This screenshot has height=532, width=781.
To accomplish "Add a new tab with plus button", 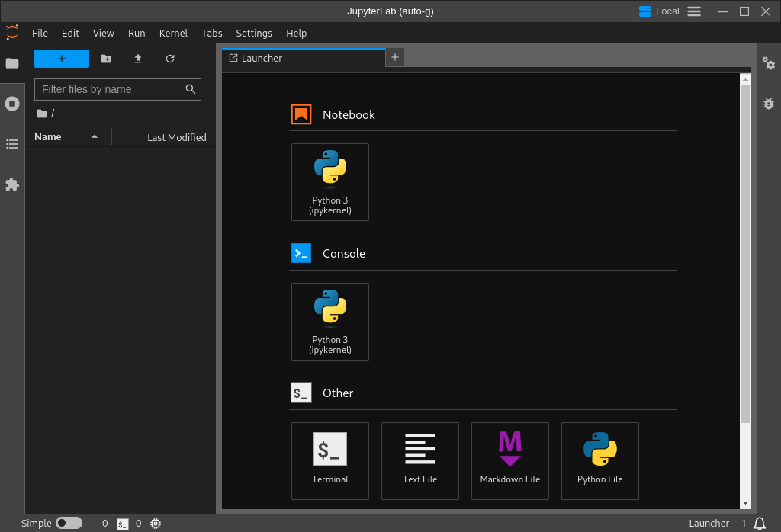I will [x=395, y=58].
